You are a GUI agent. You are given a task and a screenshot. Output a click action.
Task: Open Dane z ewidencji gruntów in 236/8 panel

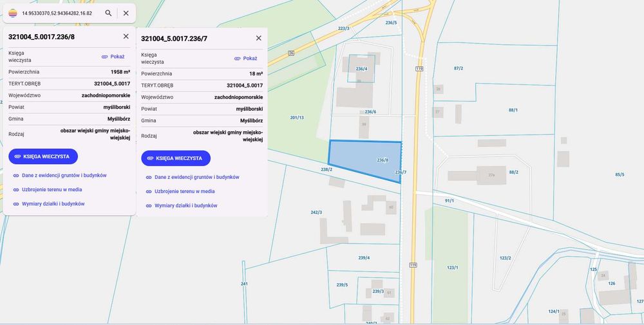coord(59,175)
